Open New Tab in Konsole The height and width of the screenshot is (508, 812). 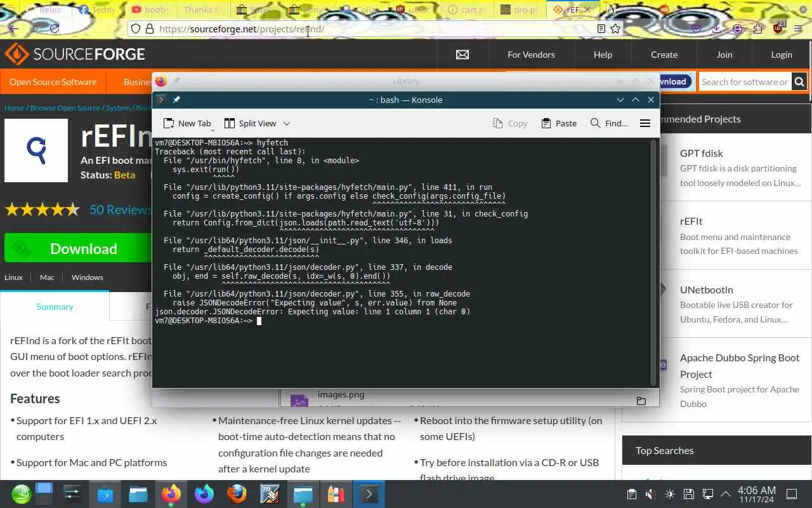pos(187,123)
